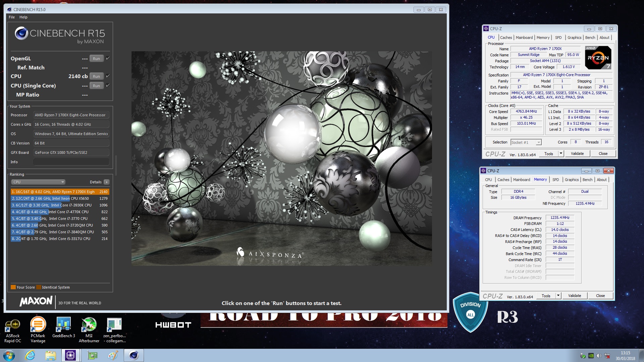644x362 pixels.
Task: Click the upper CPU-Z window title icon
Action: 486,28
